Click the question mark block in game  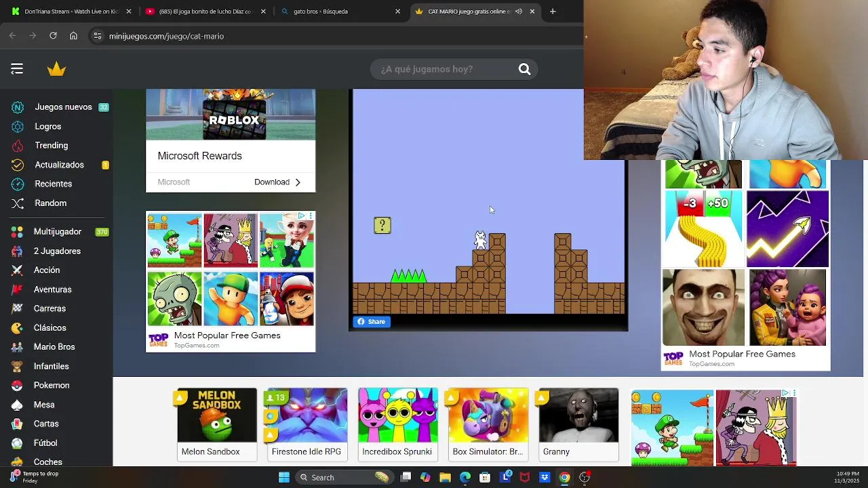[x=382, y=226]
